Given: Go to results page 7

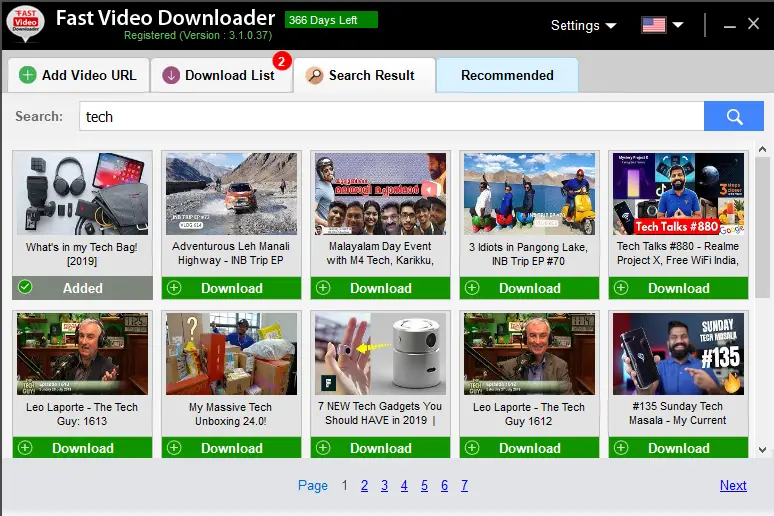Looking at the screenshot, I should pos(464,485).
